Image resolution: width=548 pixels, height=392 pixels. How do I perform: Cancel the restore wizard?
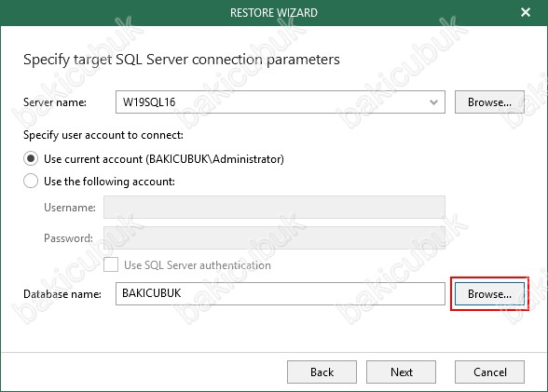[x=489, y=372]
